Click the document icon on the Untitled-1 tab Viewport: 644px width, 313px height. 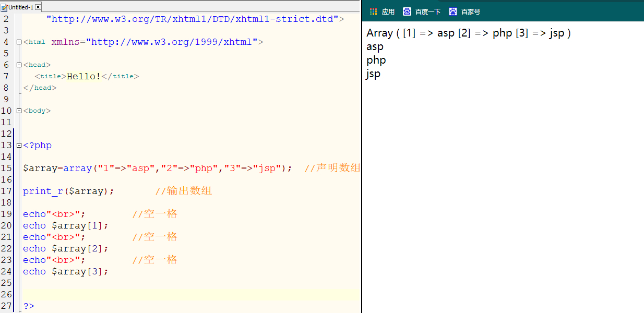pos(5,7)
